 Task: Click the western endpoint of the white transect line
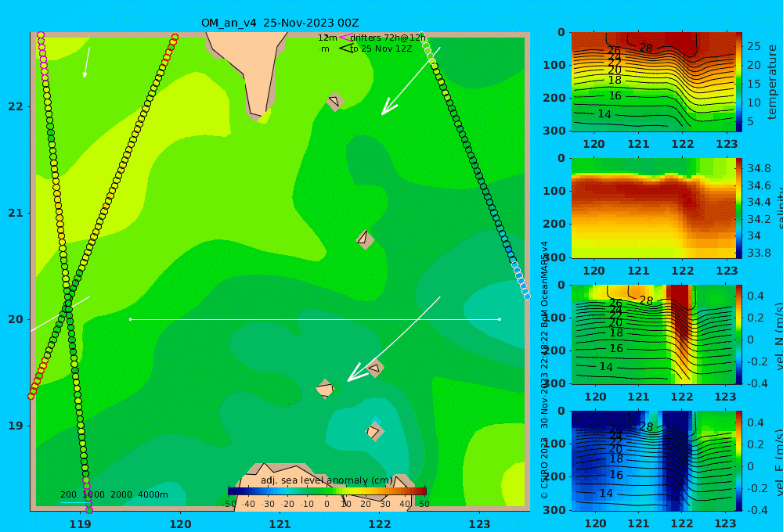[130, 319]
